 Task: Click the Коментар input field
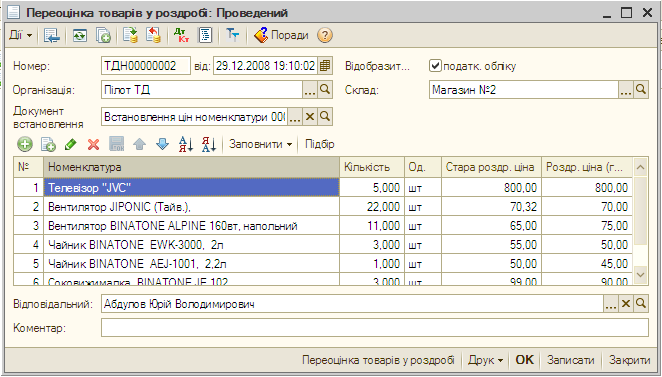(x=374, y=328)
